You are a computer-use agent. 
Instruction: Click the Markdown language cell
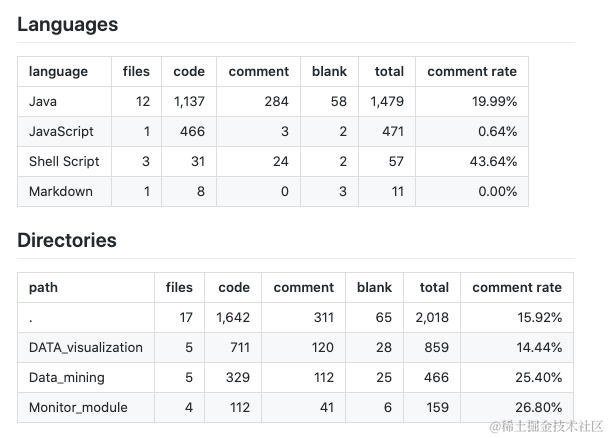tap(61, 191)
